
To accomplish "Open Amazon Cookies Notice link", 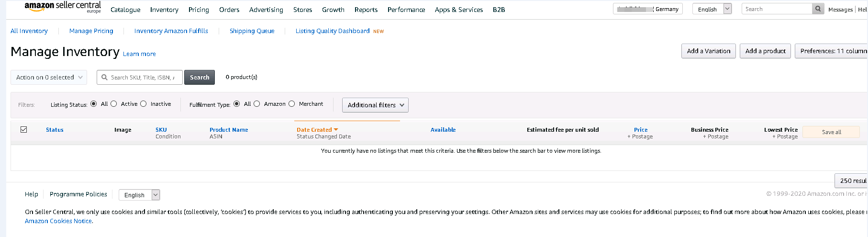I will coord(58,221).
